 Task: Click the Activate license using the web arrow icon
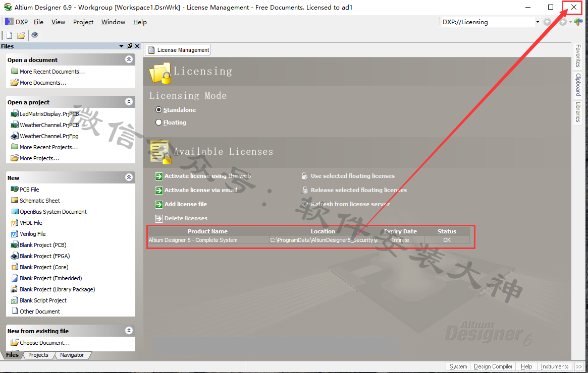tap(159, 176)
